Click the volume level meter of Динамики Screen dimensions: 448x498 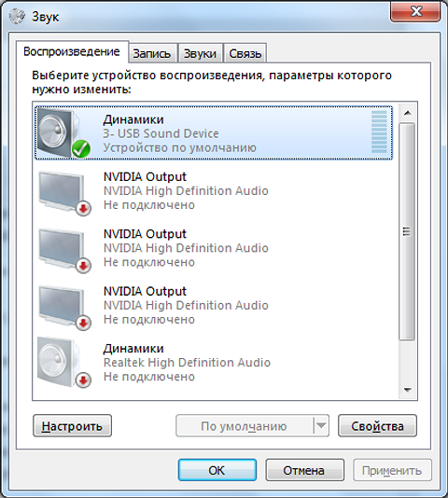tap(379, 131)
